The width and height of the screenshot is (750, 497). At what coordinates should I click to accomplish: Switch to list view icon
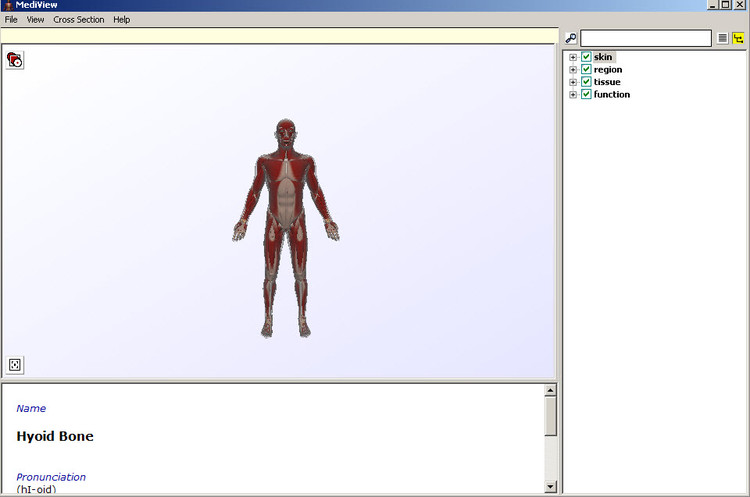tap(722, 38)
